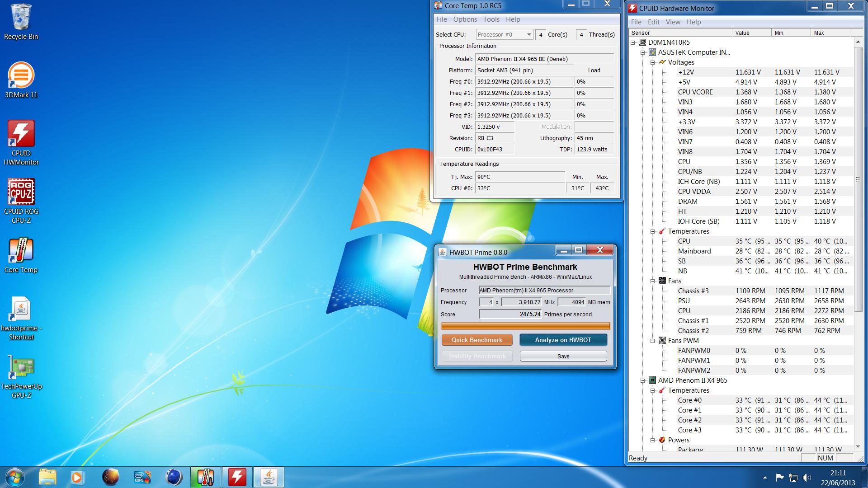Select TechPowerUp GPU-Z desktop shortcut
868x488 pixels.
pos(21,376)
